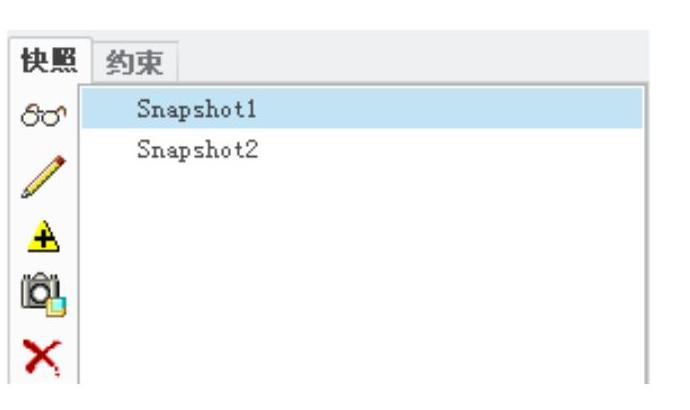Edit the snapshot with pencil tool
The height and width of the screenshot is (410, 690).
pos(44,176)
